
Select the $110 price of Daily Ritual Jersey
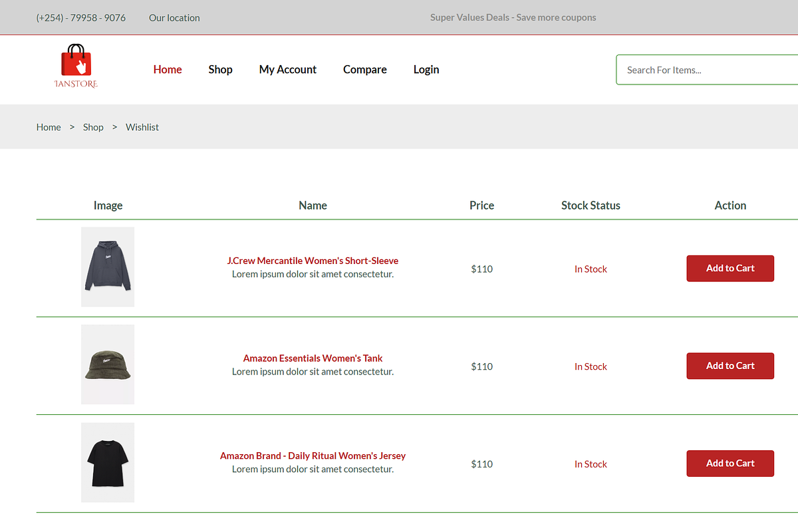(481, 464)
